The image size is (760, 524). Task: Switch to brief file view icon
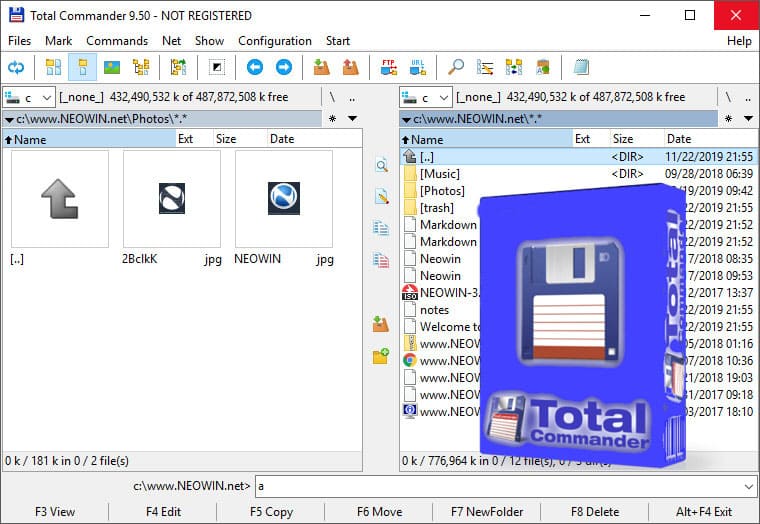pos(53,67)
